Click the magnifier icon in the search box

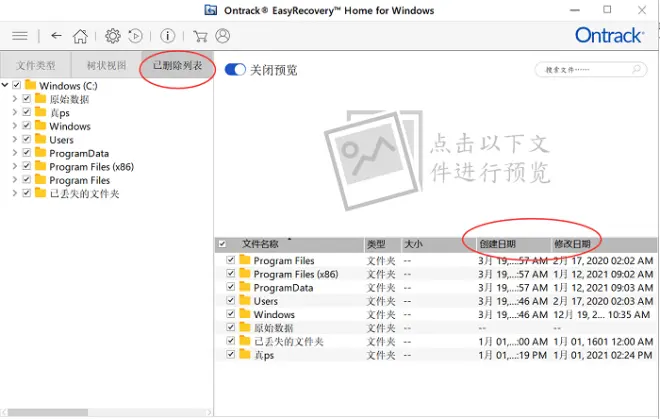point(636,69)
